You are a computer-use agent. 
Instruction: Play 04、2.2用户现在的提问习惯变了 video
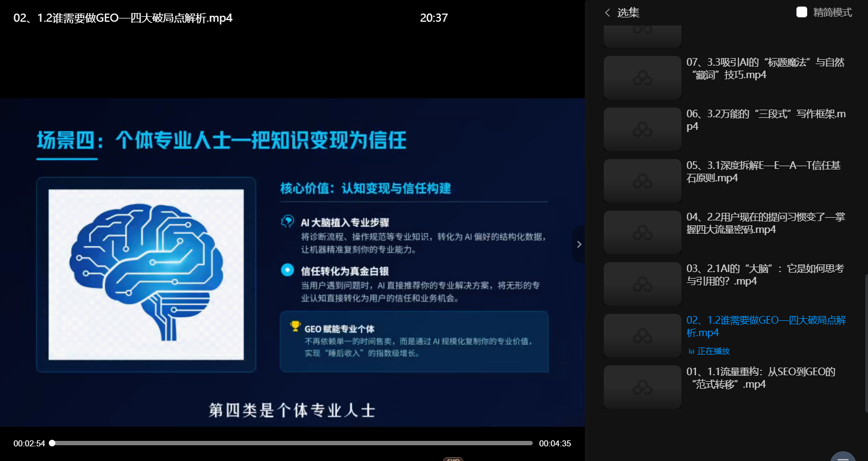[765, 223]
